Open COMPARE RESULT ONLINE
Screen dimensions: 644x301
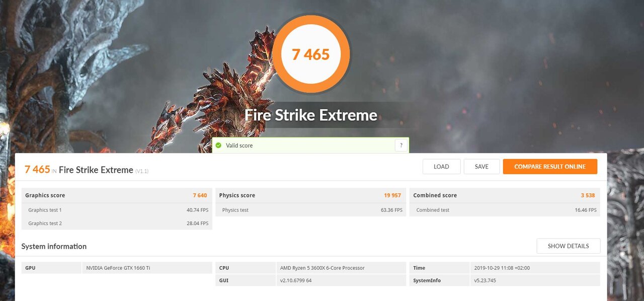[550, 167]
